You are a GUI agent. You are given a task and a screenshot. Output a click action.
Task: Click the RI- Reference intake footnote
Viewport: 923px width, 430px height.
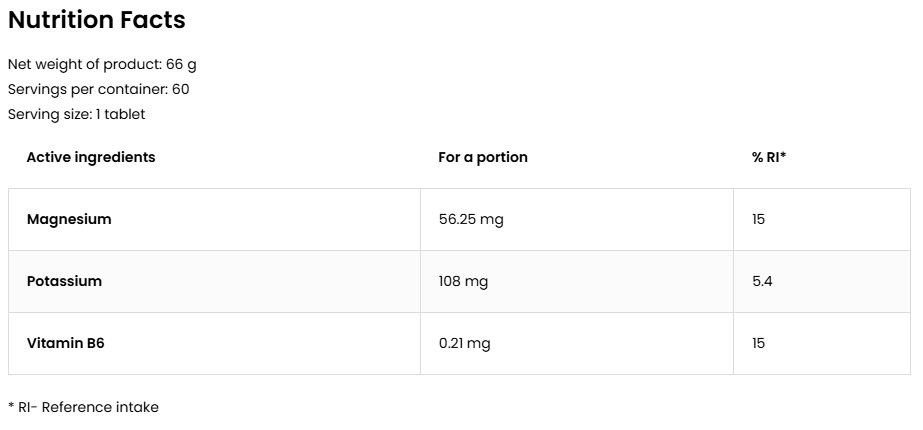click(83, 407)
